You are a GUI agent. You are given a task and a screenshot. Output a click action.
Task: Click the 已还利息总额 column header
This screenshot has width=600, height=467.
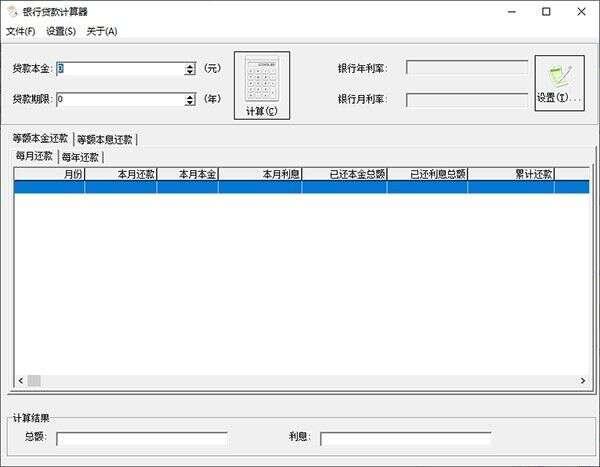tap(427, 174)
